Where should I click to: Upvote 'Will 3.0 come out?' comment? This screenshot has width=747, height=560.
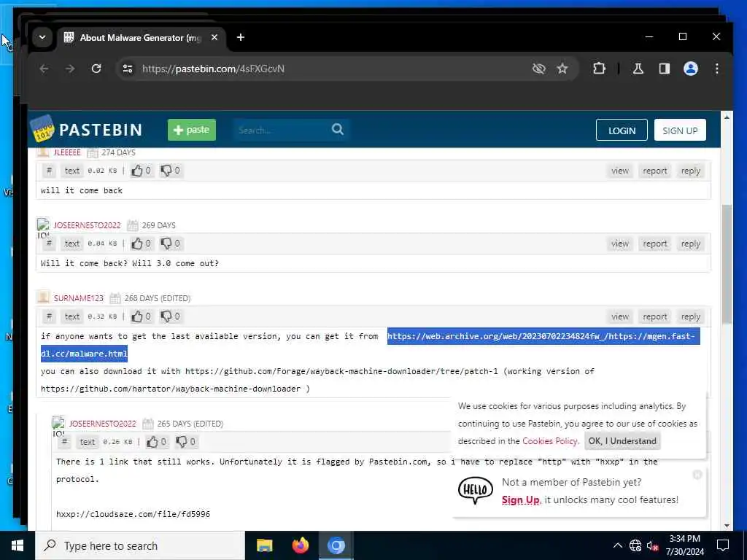141,244
